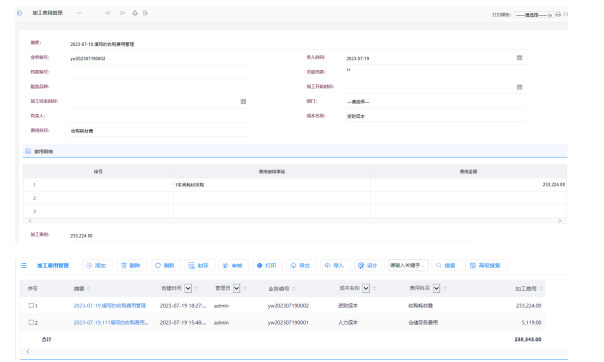604x362 pixels.
Task: Open the calendar picker for 录入时间
Action: (519, 58)
